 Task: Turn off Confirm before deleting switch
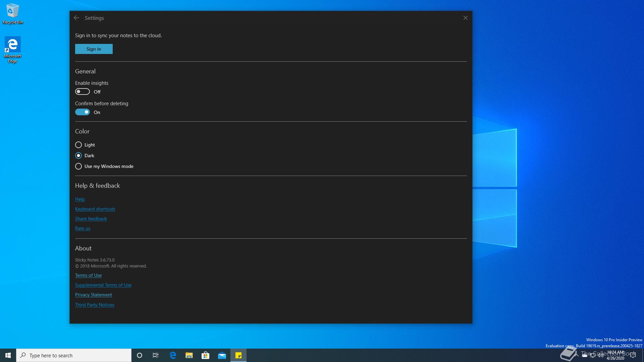(83, 112)
